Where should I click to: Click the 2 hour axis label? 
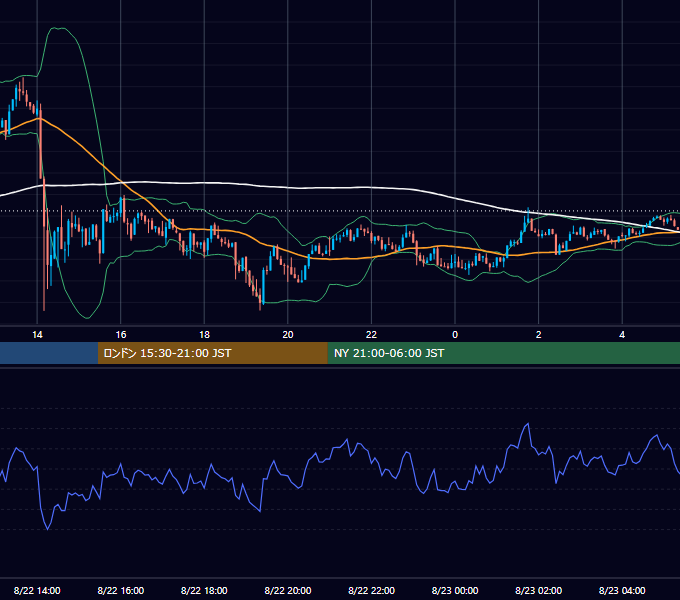point(539,335)
